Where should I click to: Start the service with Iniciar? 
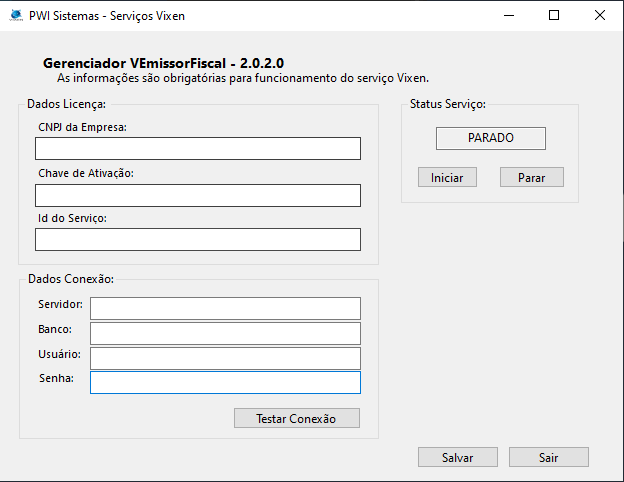coord(447,177)
